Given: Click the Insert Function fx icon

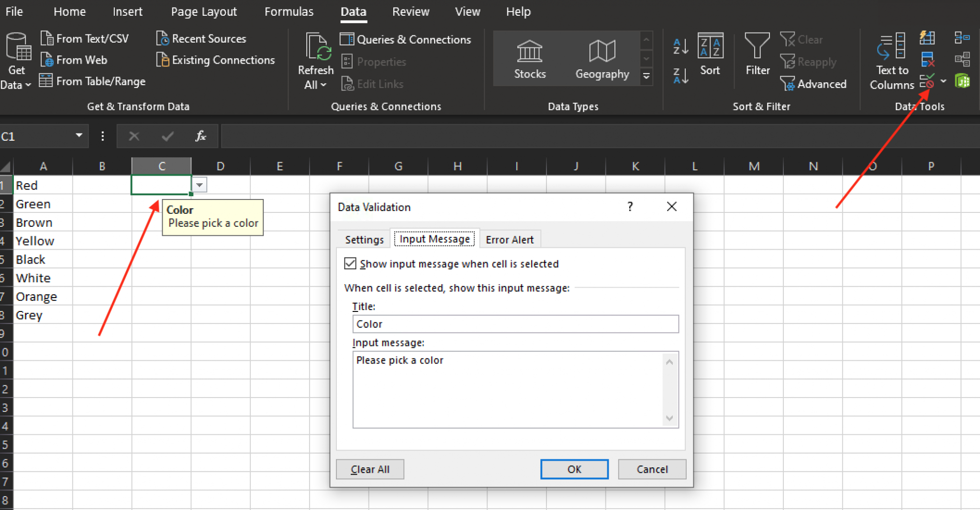Looking at the screenshot, I should [200, 136].
